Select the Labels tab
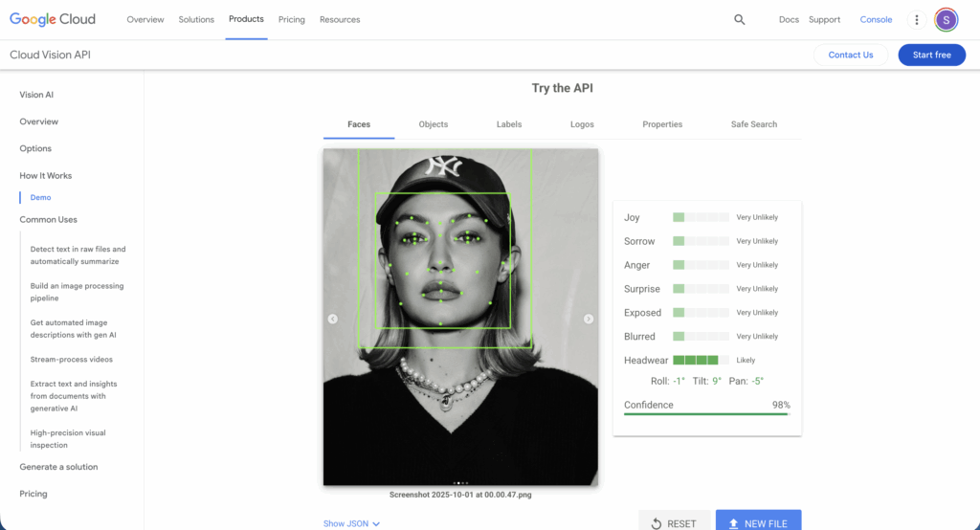This screenshot has width=980, height=530. point(509,124)
